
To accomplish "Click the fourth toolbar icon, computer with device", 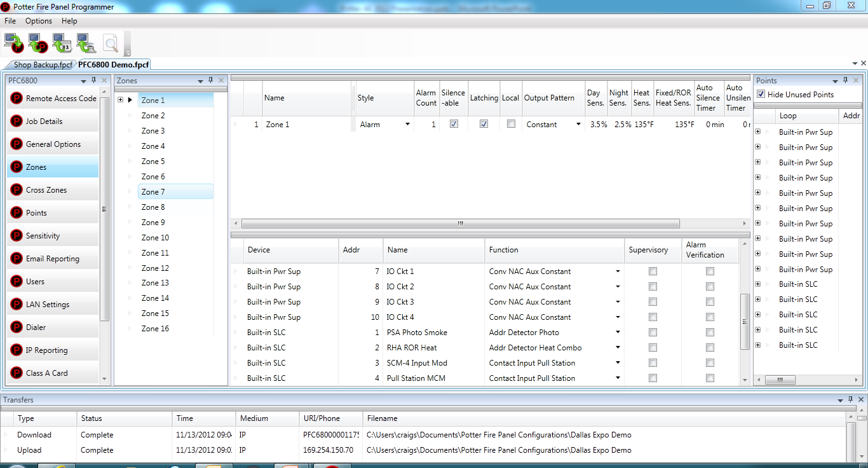I will [x=86, y=43].
